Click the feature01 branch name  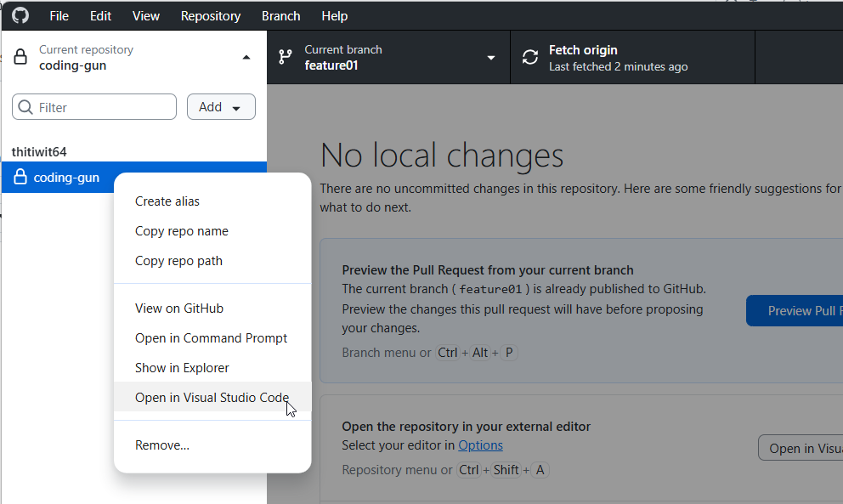tap(331, 65)
